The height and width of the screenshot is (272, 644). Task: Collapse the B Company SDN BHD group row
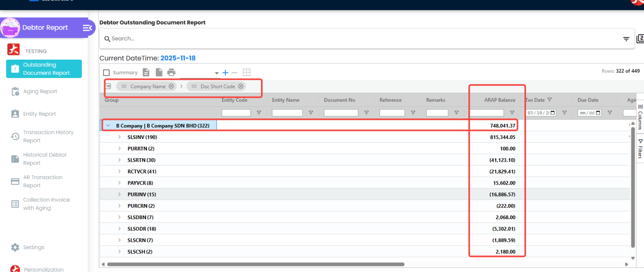[108, 125]
